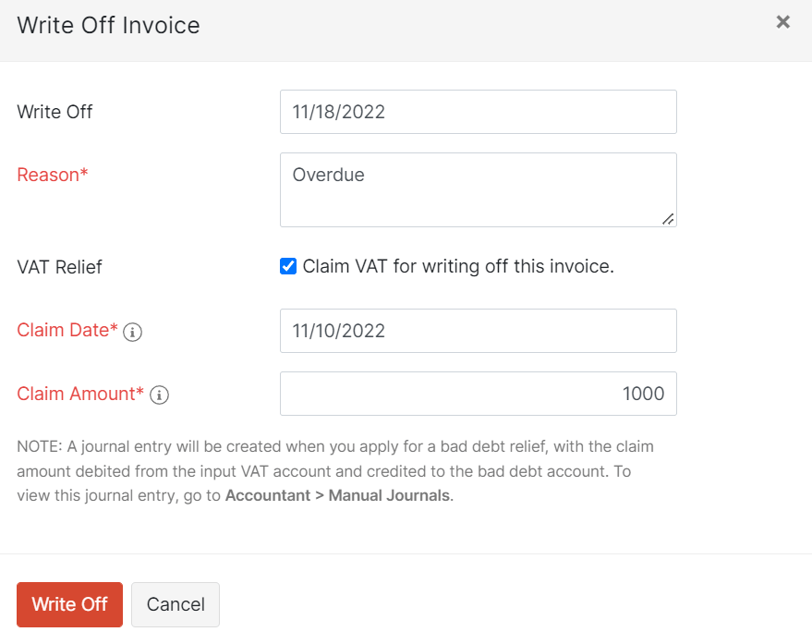
Task: Click the Reason* required field label
Action: pyautogui.click(x=53, y=174)
